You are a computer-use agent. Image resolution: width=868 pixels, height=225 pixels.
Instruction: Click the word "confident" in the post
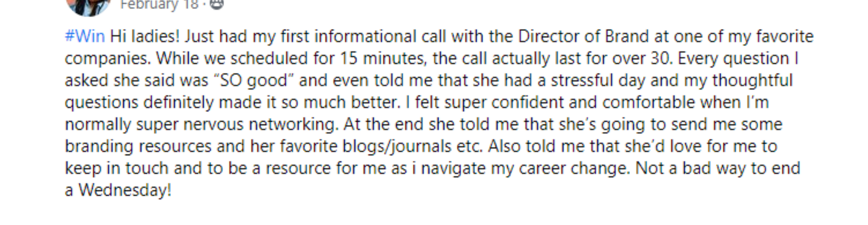[527, 102]
